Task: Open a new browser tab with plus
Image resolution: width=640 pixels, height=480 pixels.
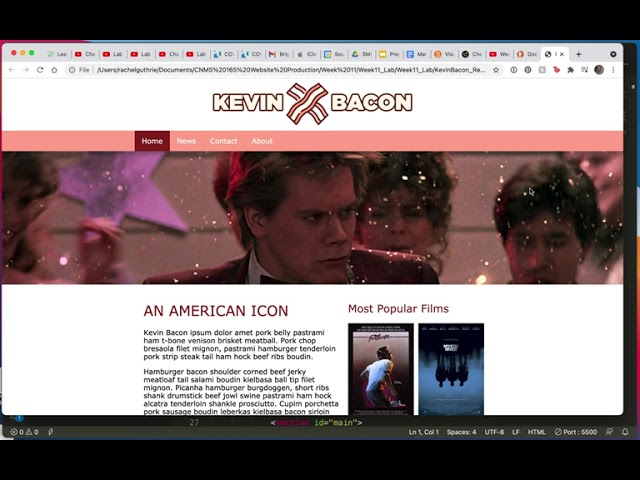Action: [x=578, y=54]
